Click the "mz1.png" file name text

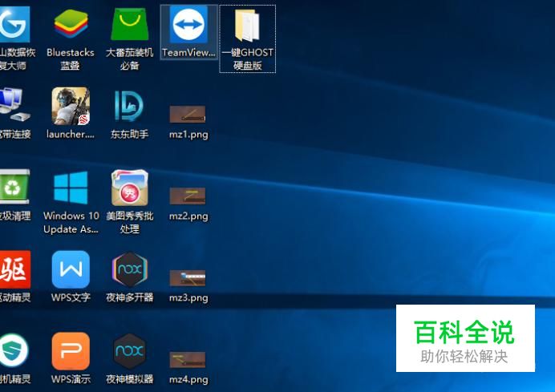(188, 135)
